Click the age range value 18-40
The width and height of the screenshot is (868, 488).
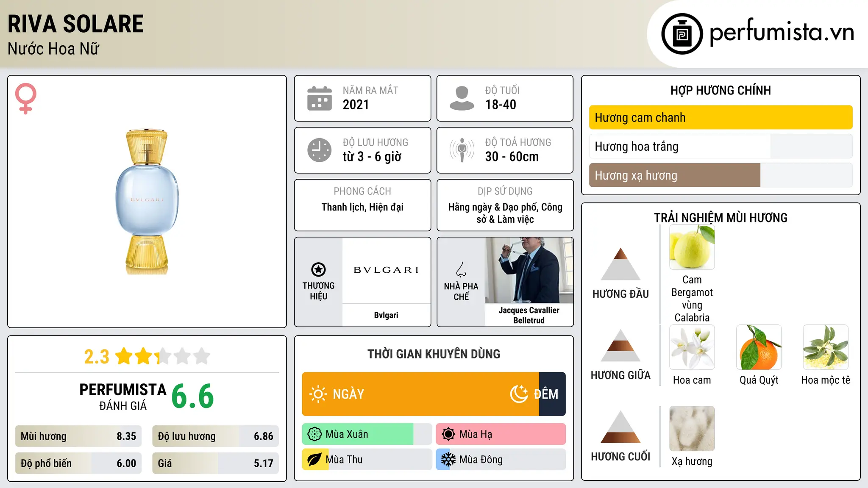[x=501, y=105]
